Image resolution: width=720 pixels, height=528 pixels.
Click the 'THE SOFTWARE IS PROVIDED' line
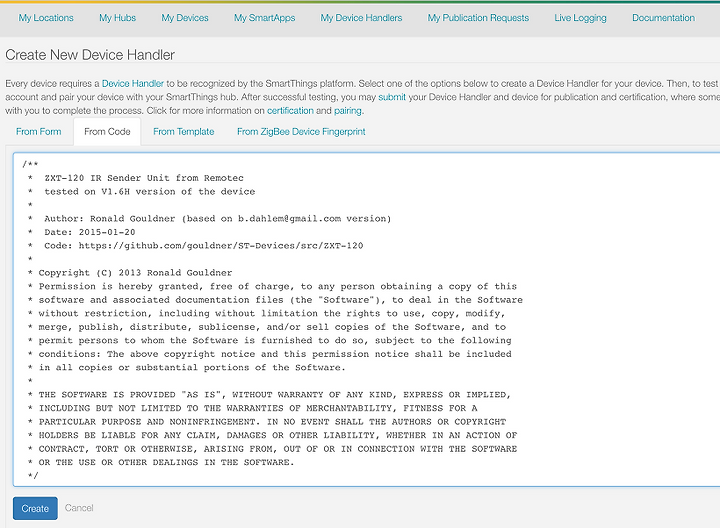pos(274,395)
